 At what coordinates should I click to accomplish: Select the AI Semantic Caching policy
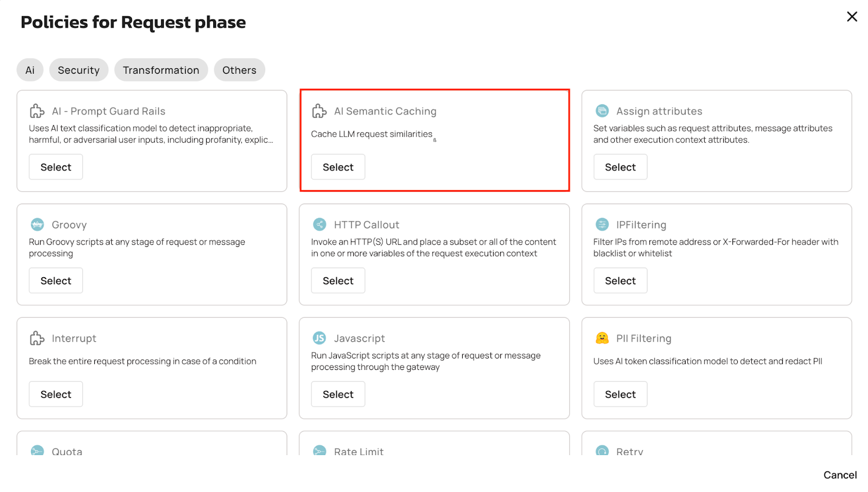coord(338,167)
